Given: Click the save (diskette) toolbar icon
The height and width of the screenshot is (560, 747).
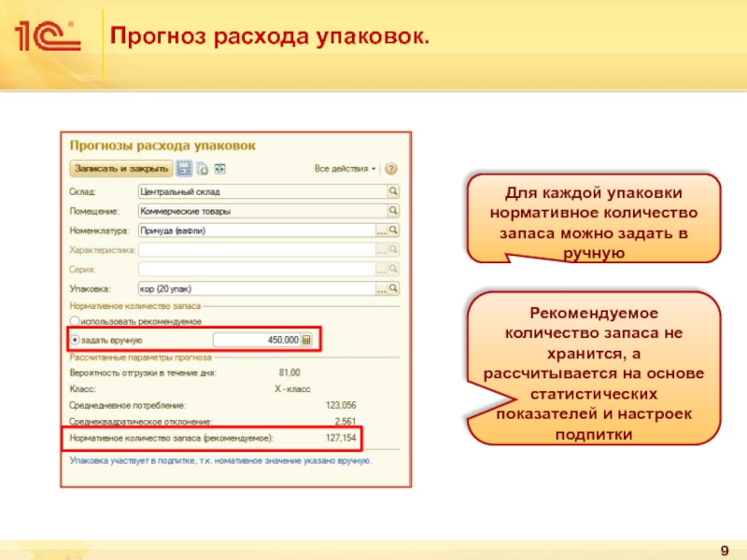Looking at the screenshot, I should point(184,169).
